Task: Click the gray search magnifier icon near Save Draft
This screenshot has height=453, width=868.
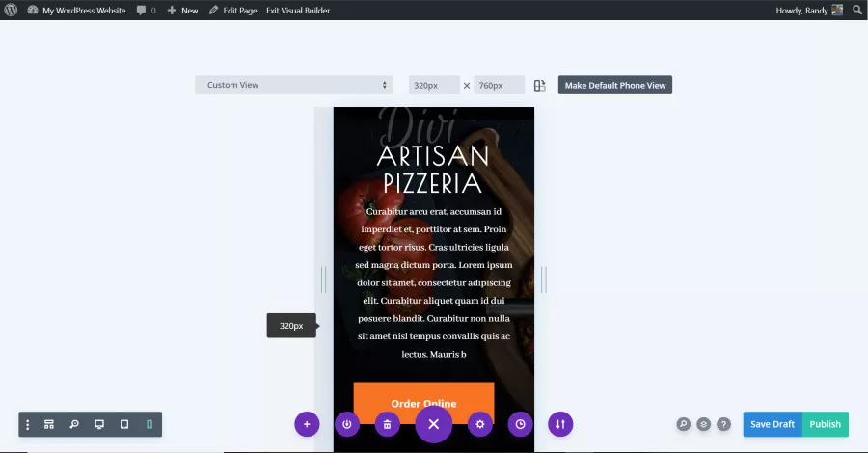Action: (684, 424)
